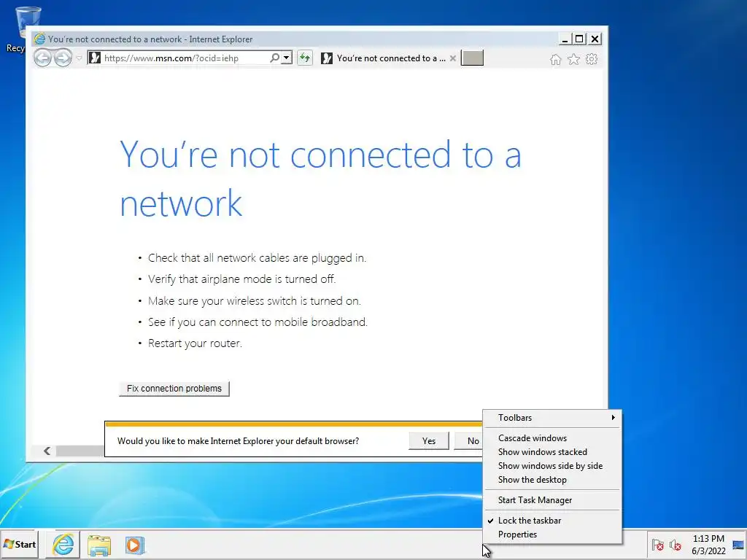Minimize the Internet Explorer window
Viewport: 747px width, 560px height.
565,39
